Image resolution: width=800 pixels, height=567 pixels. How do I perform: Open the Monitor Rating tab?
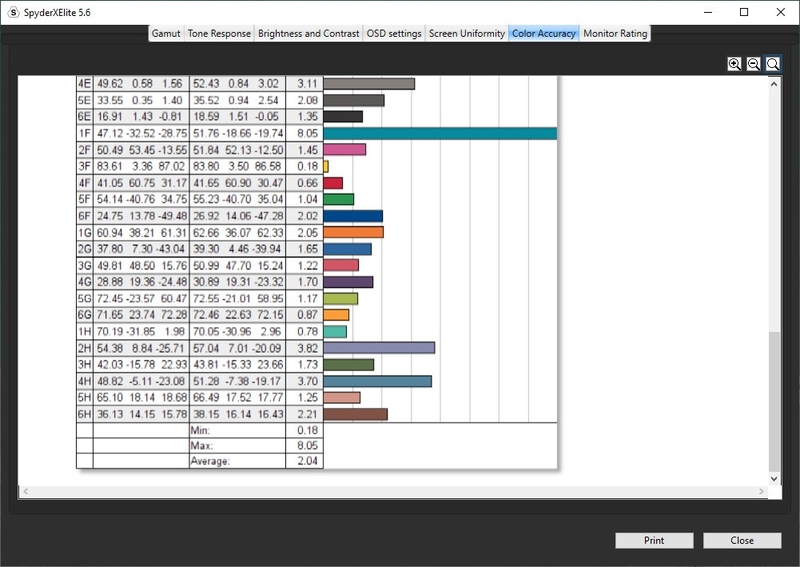[615, 34]
